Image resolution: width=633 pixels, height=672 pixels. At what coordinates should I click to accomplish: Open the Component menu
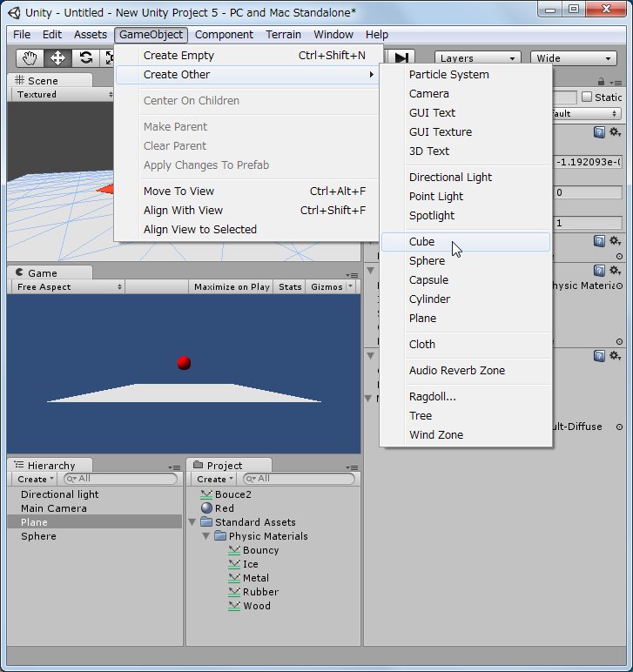pyautogui.click(x=224, y=34)
